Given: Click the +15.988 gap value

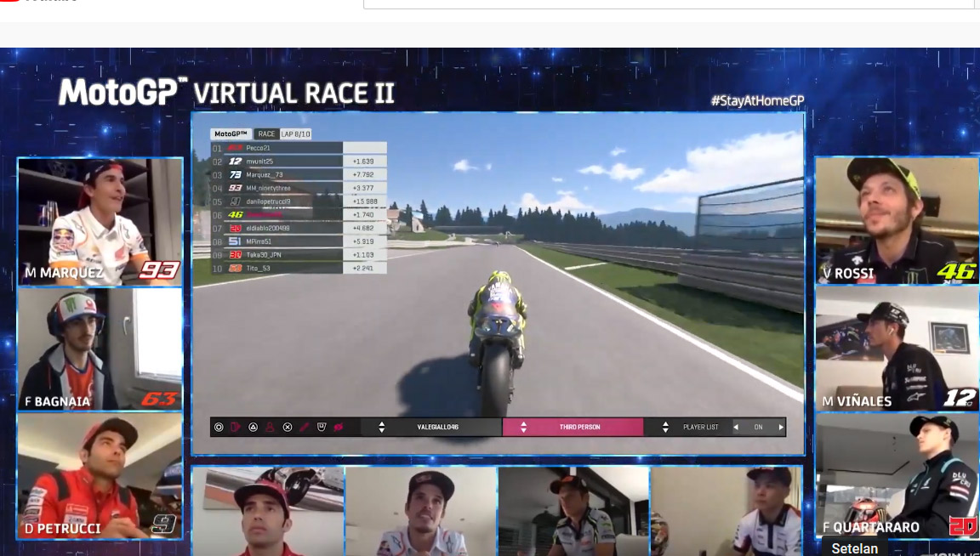Looking at the screenshot, I should pyautogui.click(x=364, y=201).
